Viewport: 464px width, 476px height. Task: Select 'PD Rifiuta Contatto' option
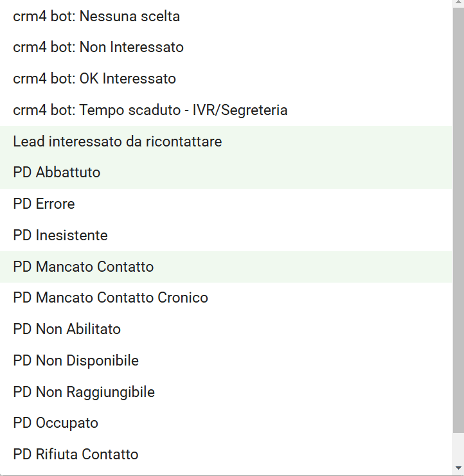coord(226,454)
